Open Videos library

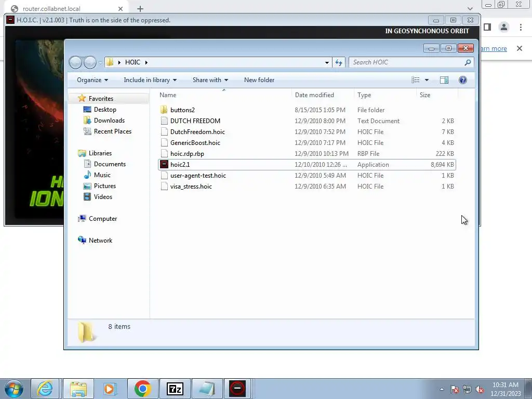pyautogui.click(x=103, y=197)
